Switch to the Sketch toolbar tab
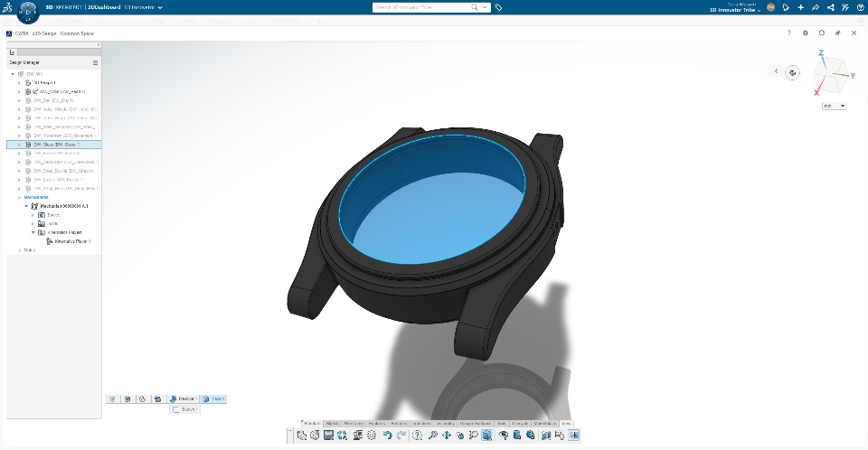Viewport: 868px width, 450px height. (332, 424)
